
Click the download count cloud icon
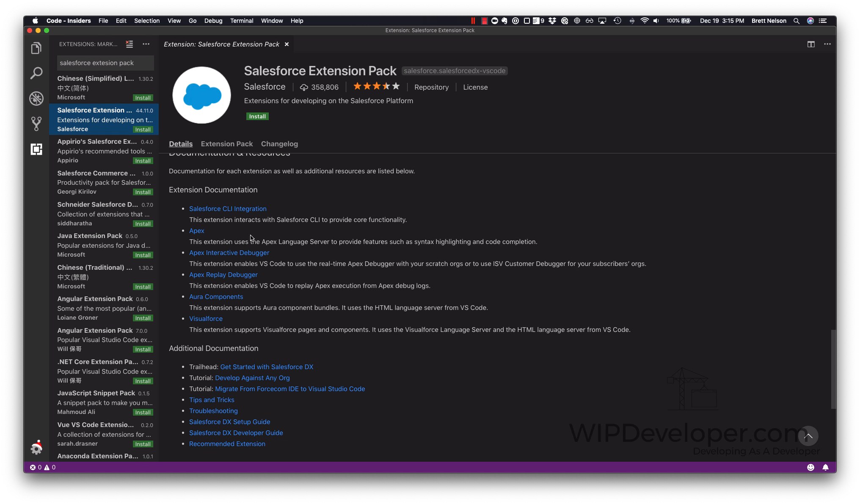(x=304, y=87)
